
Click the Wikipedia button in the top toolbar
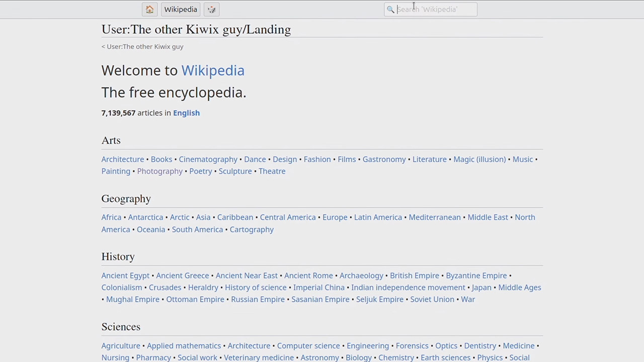[x=181, y=9]
